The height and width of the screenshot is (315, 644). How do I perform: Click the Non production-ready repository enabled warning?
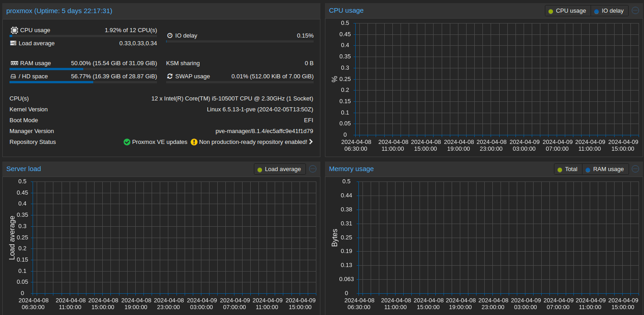(x=253, y=142)
